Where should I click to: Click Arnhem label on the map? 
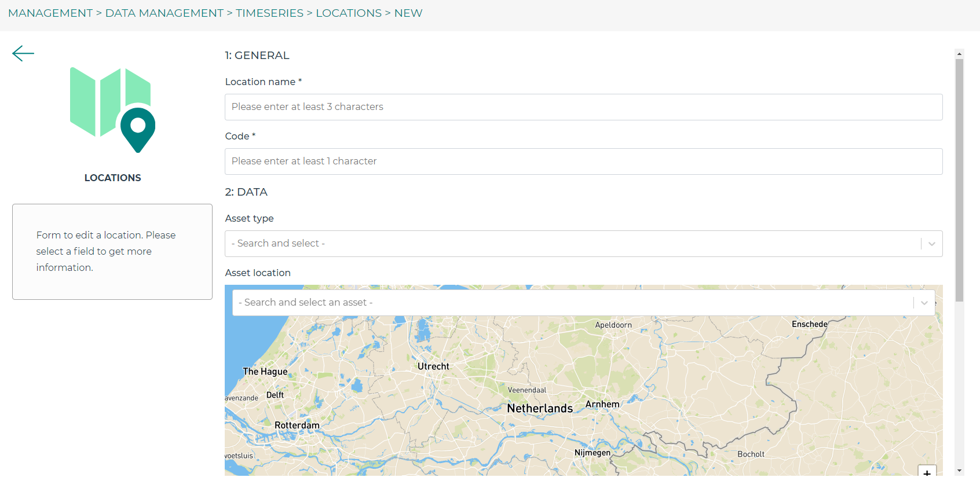[x=602, y=404]
